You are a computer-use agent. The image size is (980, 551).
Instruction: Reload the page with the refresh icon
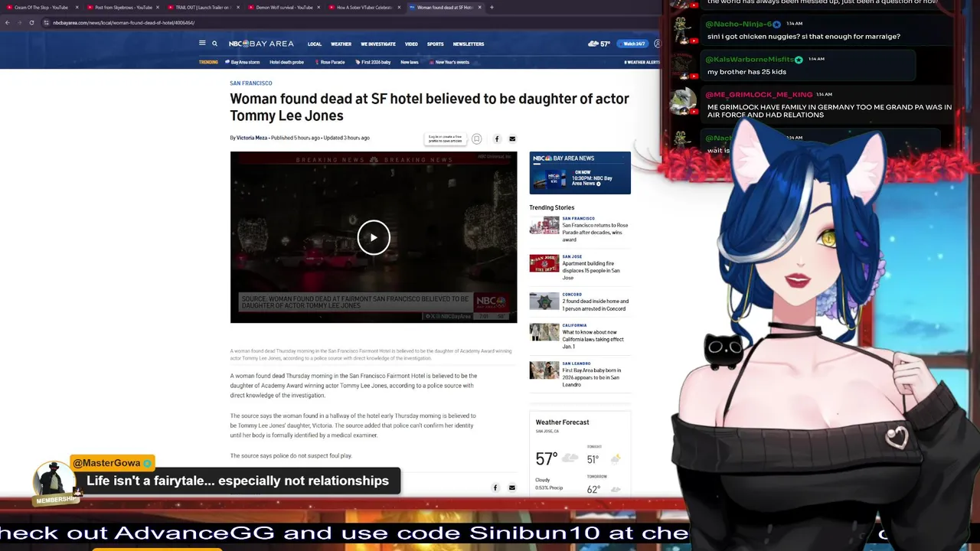31,22
